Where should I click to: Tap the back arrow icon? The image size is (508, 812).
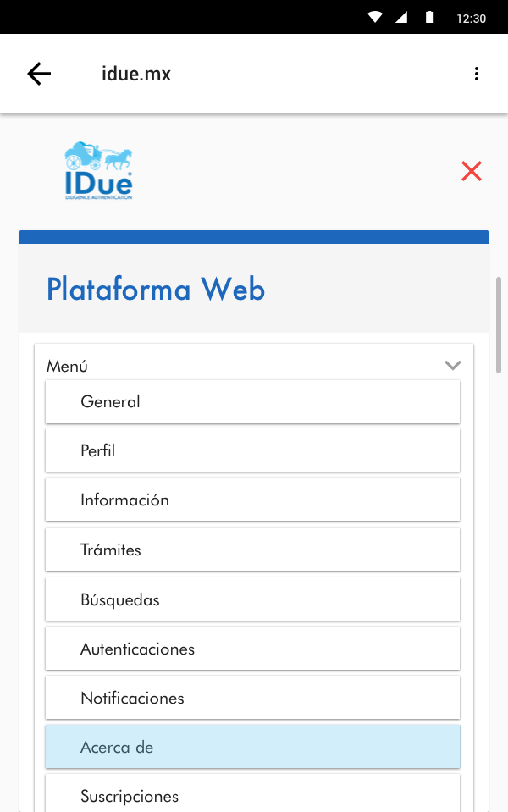tap(39, 74)
